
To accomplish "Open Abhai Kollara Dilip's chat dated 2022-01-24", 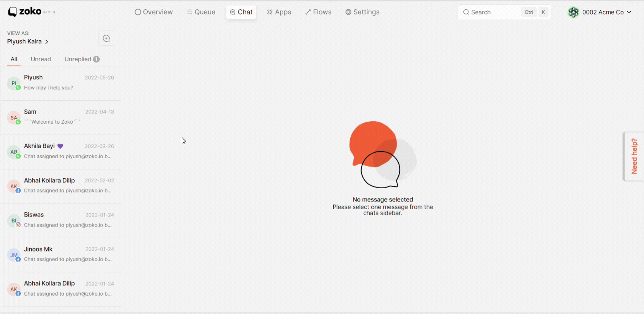I will coord(60,289).
